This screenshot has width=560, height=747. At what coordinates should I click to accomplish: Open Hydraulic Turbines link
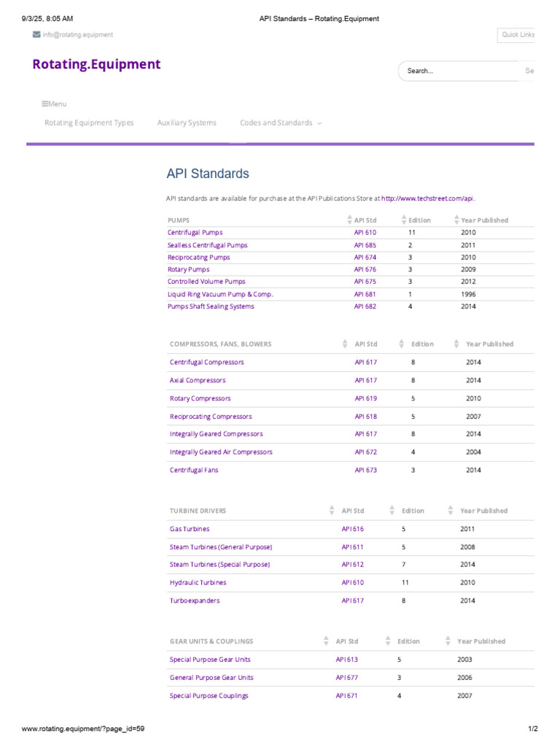click(x=198, y=583)
